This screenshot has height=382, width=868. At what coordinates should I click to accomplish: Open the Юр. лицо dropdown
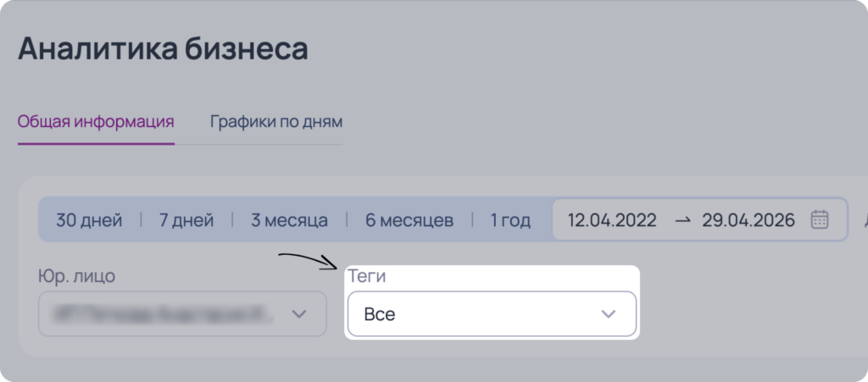pyautogui.click(x=182, y=313)
